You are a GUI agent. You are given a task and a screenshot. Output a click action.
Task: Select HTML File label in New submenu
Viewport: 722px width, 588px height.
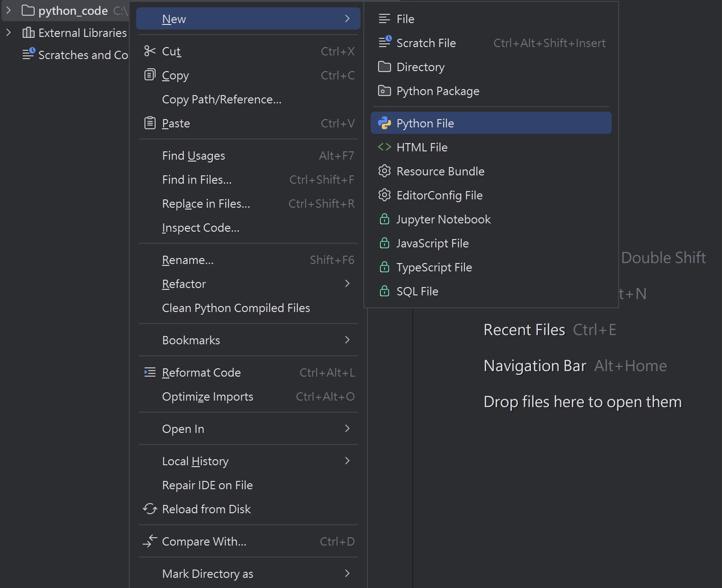coord(422,147)
